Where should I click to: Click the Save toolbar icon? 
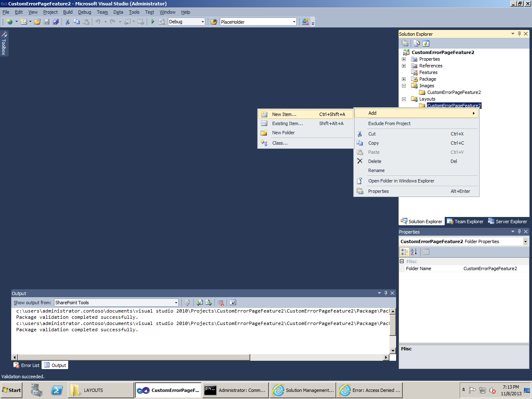[47, 22]
